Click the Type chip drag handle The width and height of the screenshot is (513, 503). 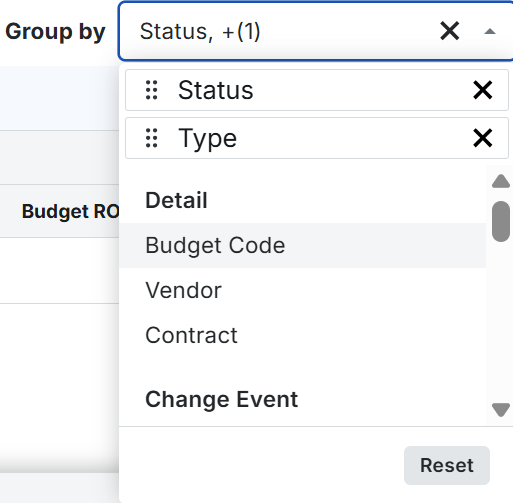point(152,138)
